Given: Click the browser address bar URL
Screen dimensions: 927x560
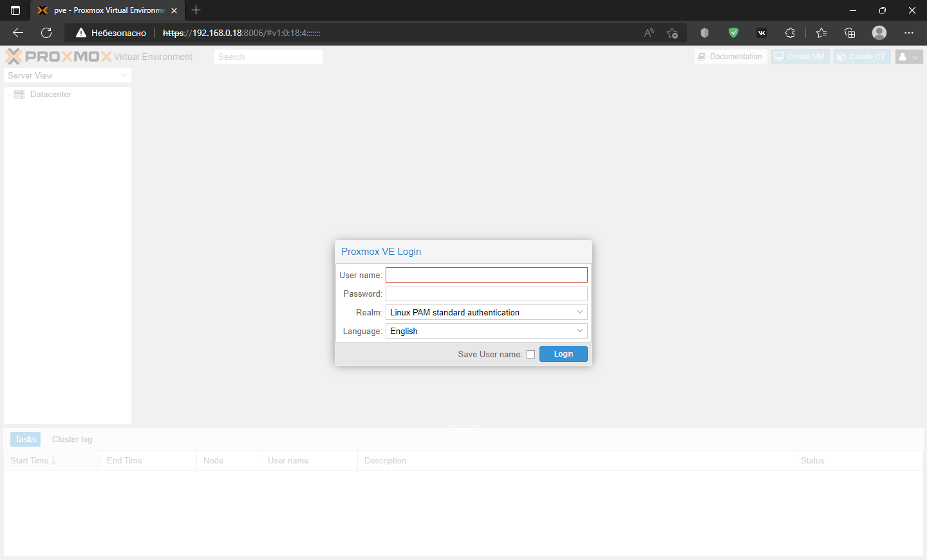Looking at the screenshot, I should click(x=241, y=33).
